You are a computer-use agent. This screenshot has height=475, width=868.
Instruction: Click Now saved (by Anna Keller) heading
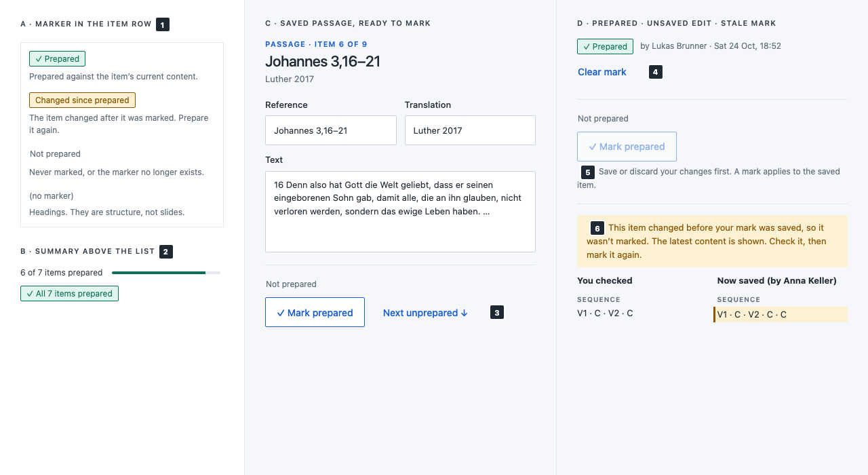tap(777, 281)
